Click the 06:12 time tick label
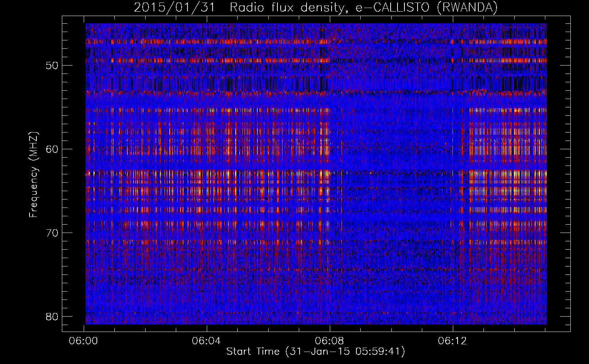Image resolution: width=589 pixels, height=364 pixels. pos(452,341)
